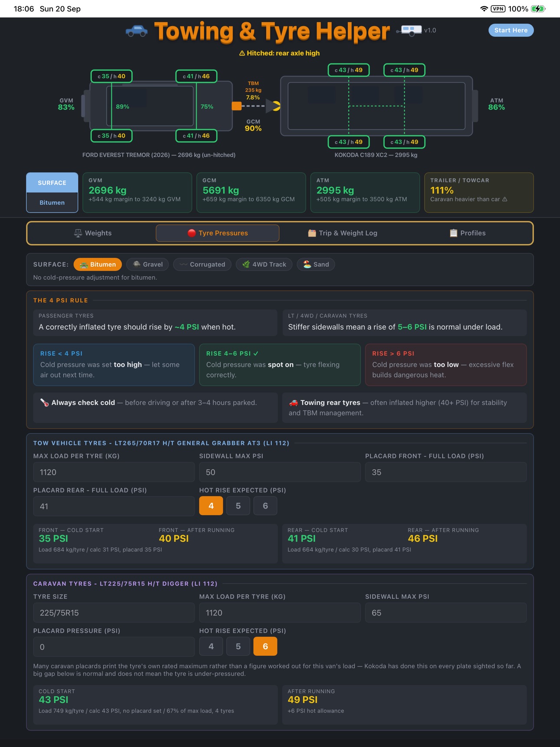Select Gravel surface chip
Viewport: 560px width, 747px height.
148,264
